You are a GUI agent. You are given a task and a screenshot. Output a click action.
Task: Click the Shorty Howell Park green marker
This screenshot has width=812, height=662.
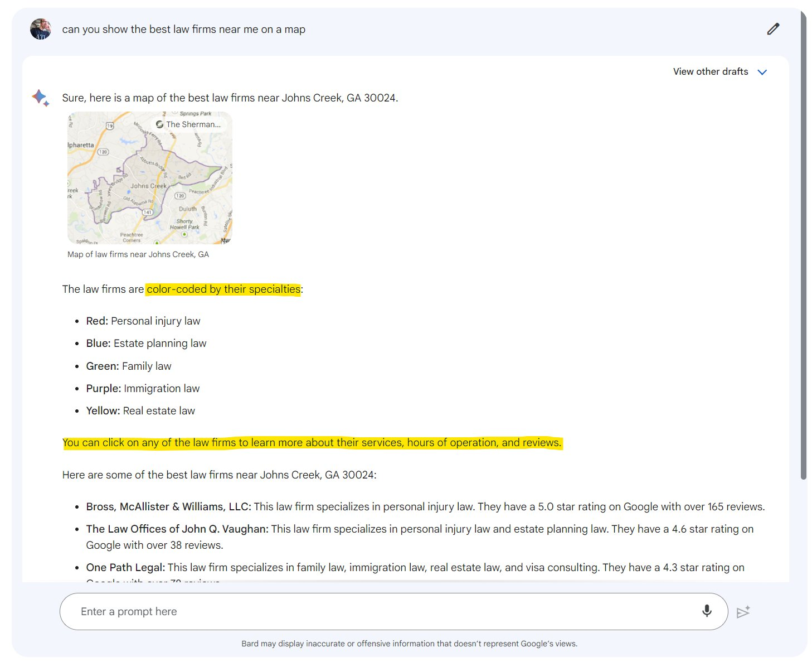pos(184,234)
